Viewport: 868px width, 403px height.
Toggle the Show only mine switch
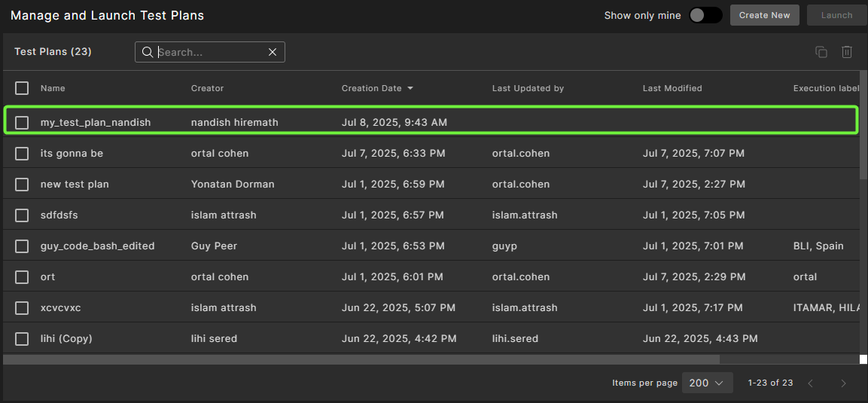[x=705, y=15]
